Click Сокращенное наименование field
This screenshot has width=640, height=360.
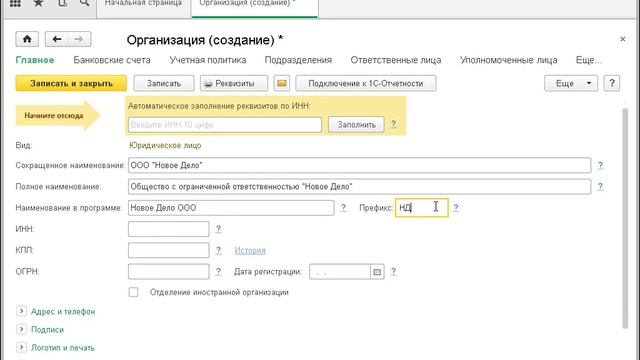[x=360, y=165]
